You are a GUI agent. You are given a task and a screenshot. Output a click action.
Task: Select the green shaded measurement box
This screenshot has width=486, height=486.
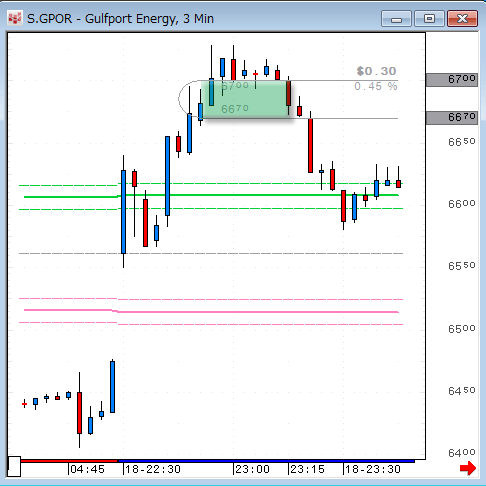pos(246,99)
